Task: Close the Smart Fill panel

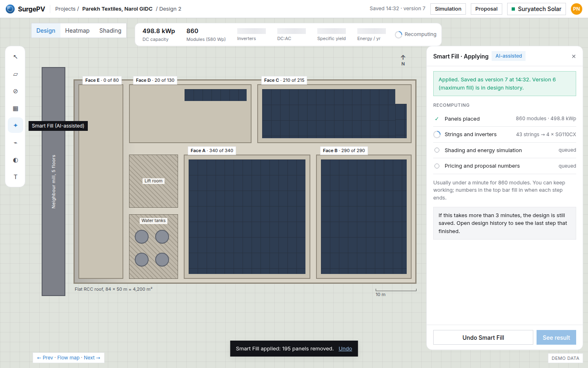Action: (x=574, y=56)
